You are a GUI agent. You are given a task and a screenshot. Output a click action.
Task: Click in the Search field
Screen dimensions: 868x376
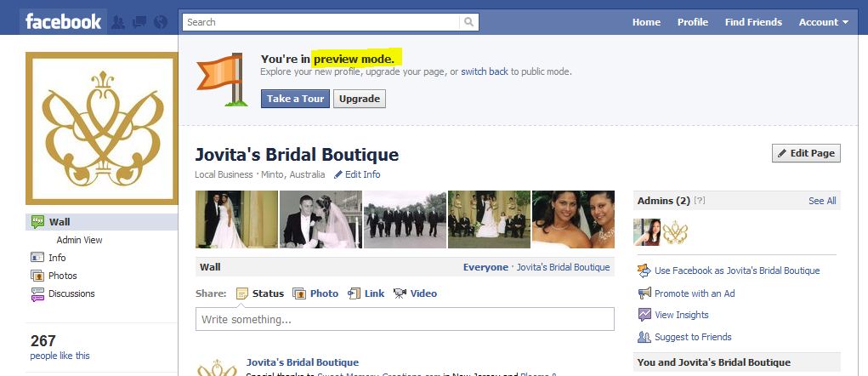(x=321, y=22)
